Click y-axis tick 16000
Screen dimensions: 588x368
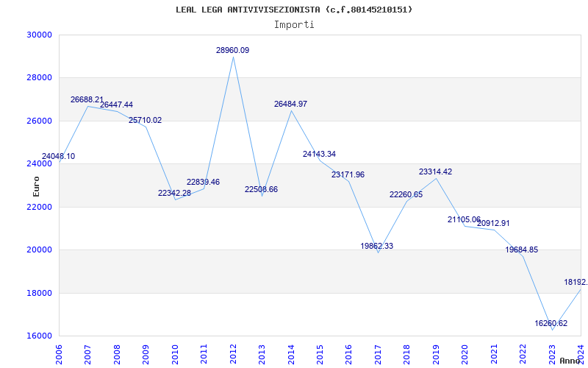(39, 336)
